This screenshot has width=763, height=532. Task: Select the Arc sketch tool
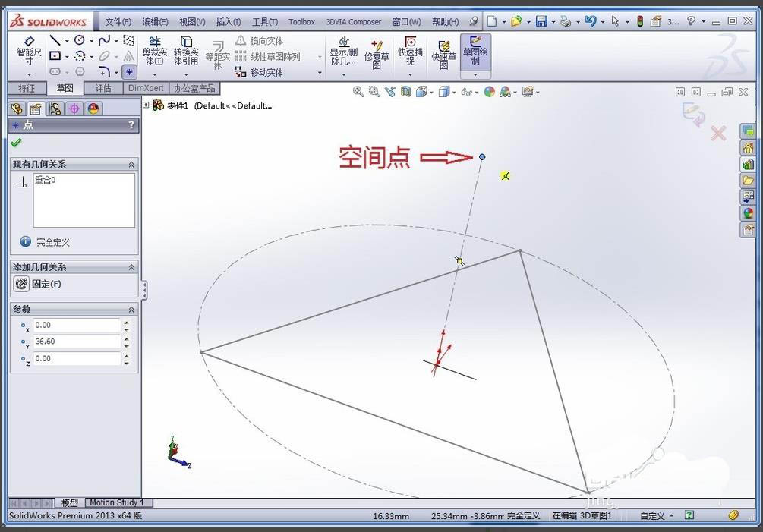click(80, 56)
